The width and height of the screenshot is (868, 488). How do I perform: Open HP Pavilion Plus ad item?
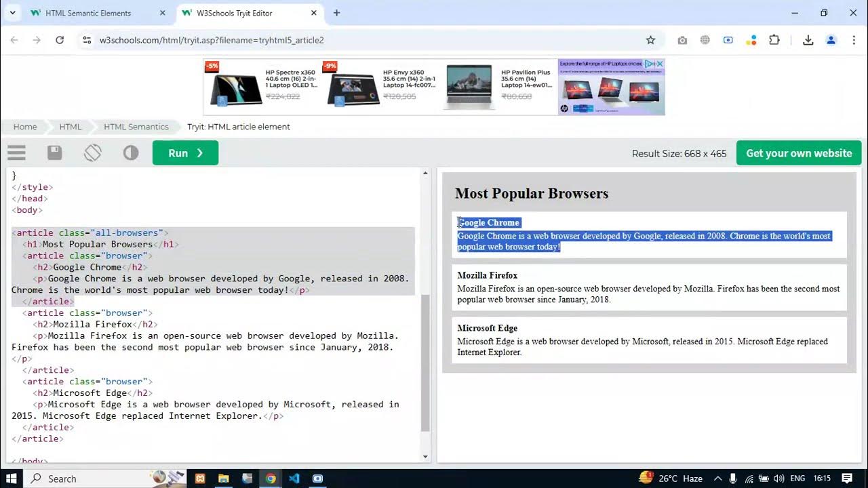click(498, 86)
